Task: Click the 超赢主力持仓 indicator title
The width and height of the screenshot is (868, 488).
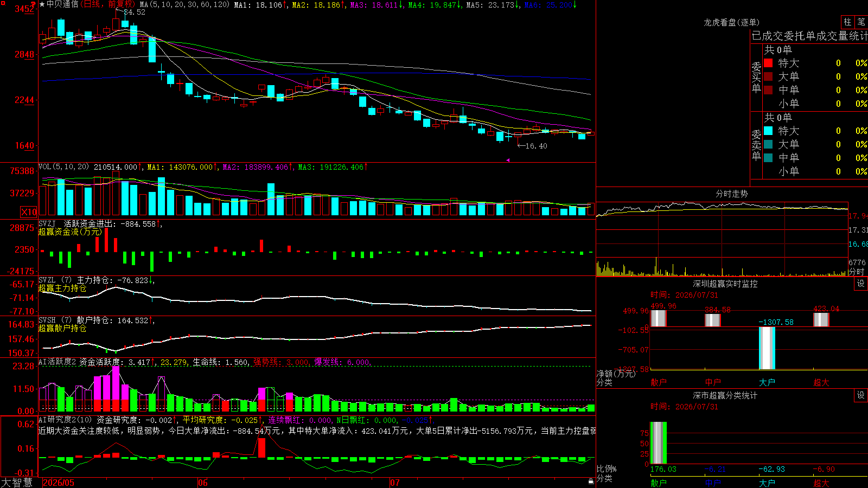Action: click(x=62, y=288)
